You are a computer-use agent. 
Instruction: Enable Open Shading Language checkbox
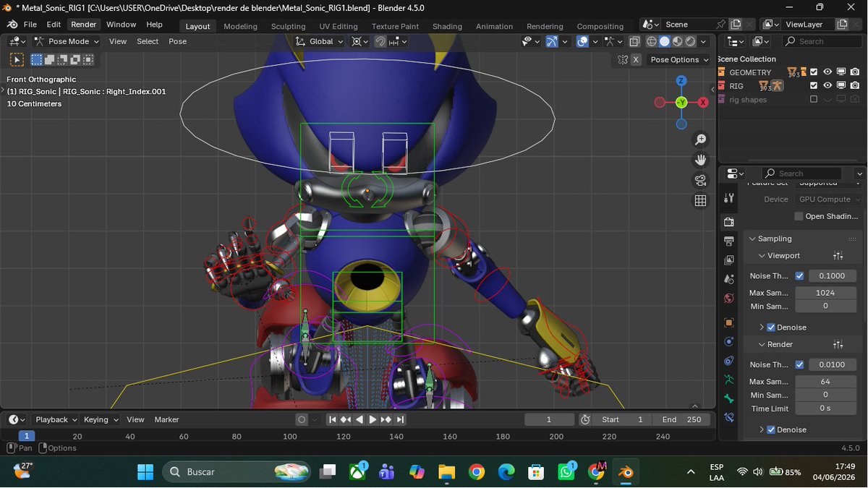(x=799, y=216)
